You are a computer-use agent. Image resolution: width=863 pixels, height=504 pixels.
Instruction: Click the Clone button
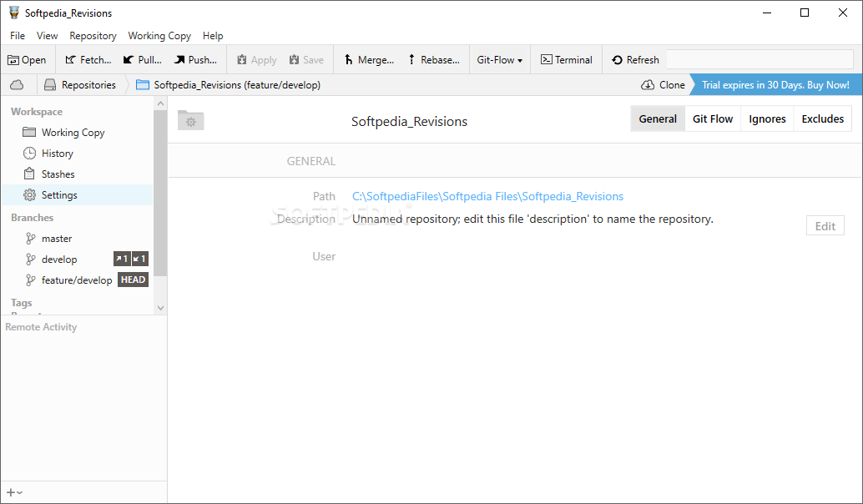tap(663, 85)
